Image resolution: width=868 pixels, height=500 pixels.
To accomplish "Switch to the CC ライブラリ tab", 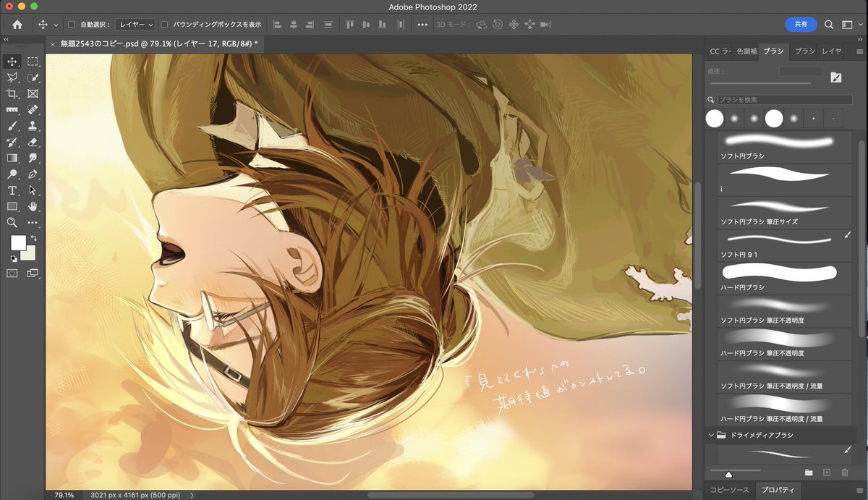I will pyautogui.click(x=720, y=51).
